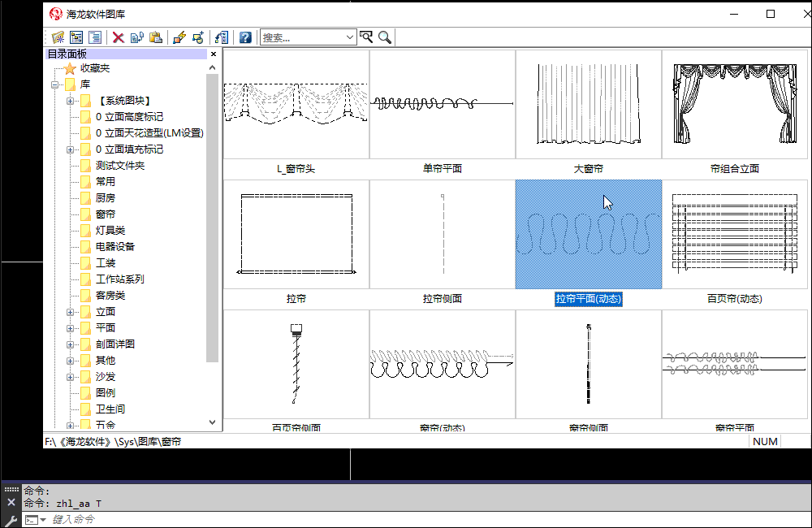Click the paste clipboard toolbar icon
This screenshot has width=812, height=528.
point(157,37)
